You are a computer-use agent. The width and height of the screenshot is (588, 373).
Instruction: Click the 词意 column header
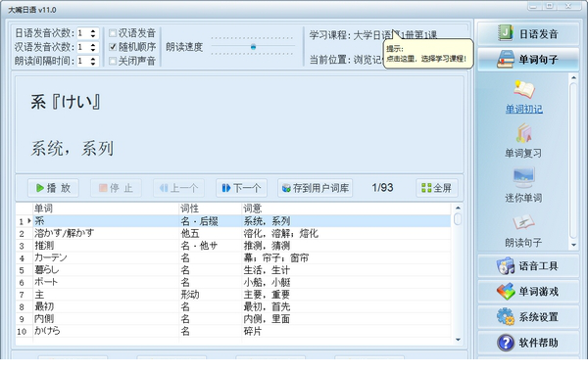coord(253,209)
